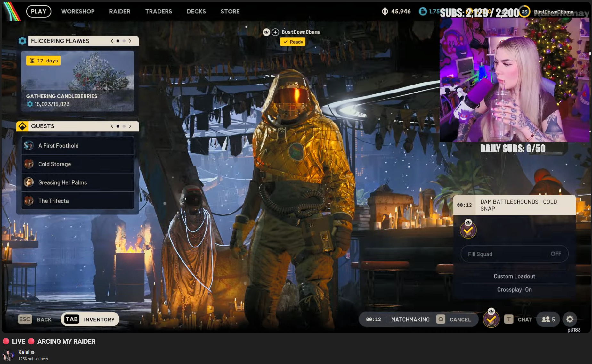Go to the TRADERS tab
This screenshot has width=592, height=364.
tap(158, 12)
